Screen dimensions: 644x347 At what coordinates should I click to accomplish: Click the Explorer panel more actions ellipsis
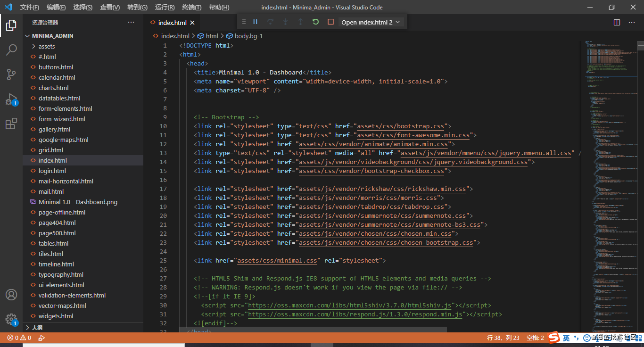pyautogui.click(x=131, y=22)
